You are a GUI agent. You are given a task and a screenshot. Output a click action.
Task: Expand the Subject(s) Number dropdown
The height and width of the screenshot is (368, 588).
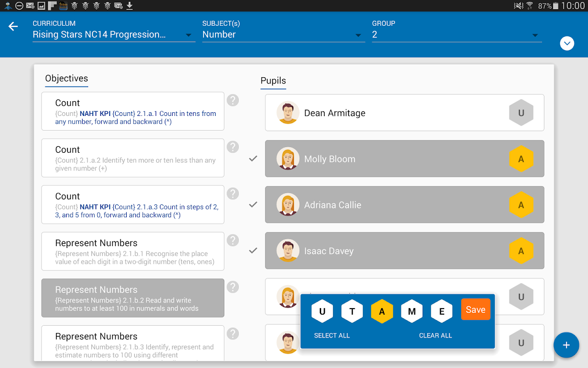point(283,35)
